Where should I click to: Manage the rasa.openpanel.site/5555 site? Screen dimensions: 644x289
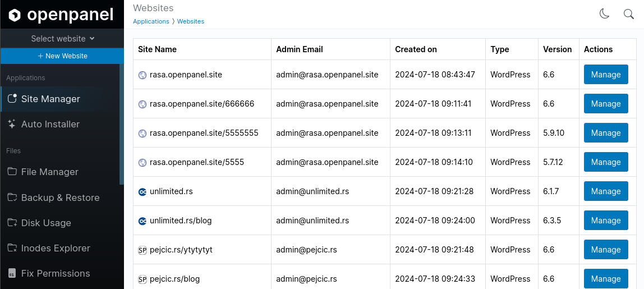[x=606, y=162]
